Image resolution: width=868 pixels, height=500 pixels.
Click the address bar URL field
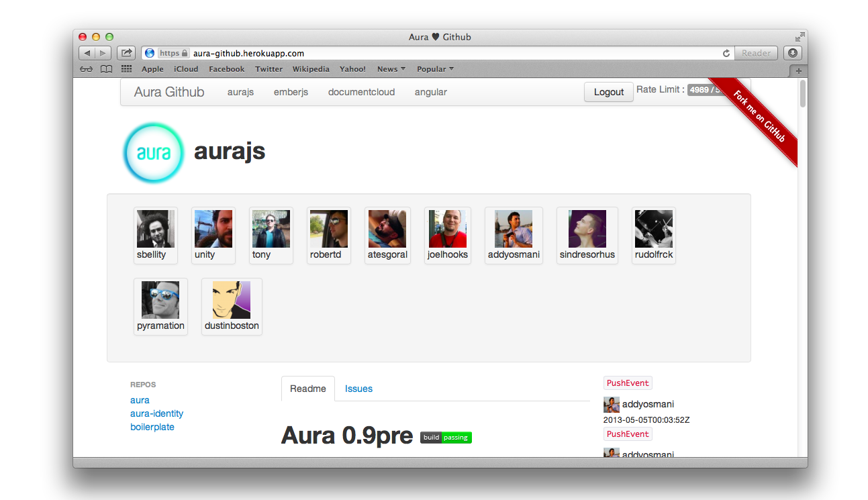(x=436, y=53)
